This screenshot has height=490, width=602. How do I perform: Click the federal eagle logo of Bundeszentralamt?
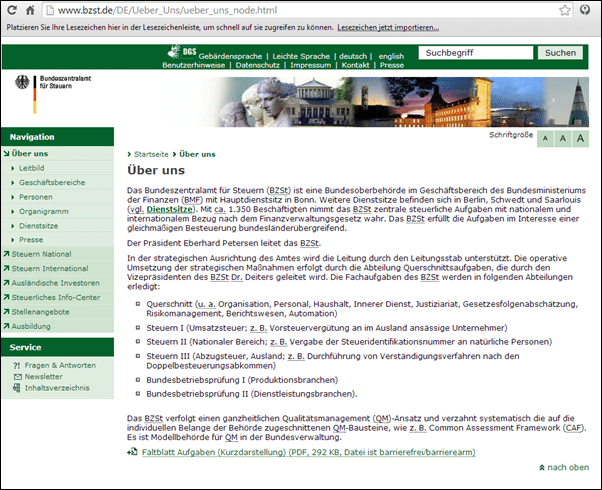coord(22,82)
